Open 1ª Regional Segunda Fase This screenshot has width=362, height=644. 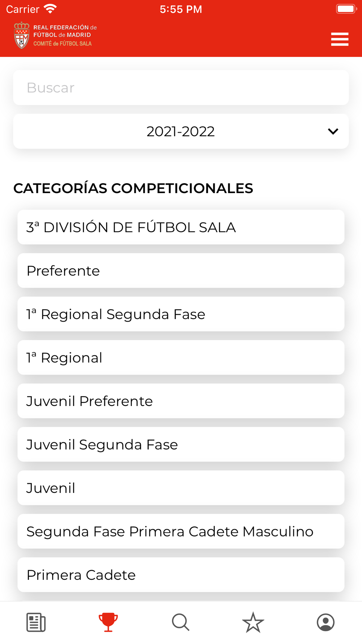click(x=181, y=314)
